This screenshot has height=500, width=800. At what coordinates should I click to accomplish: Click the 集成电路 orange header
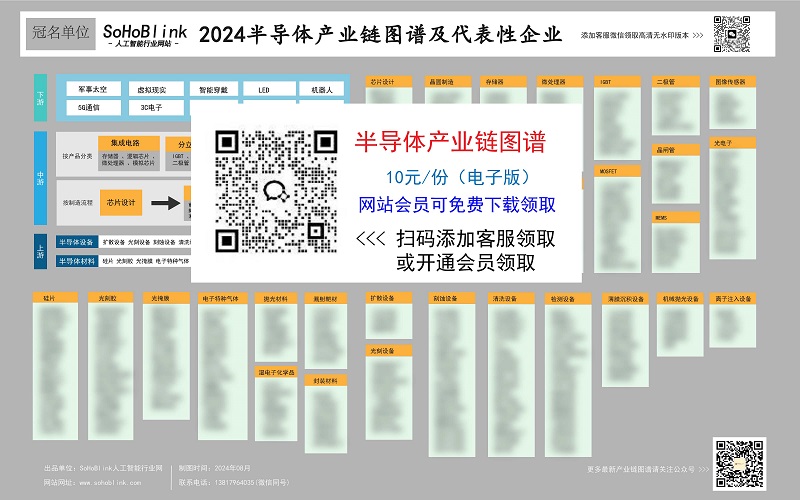[129, 143]
